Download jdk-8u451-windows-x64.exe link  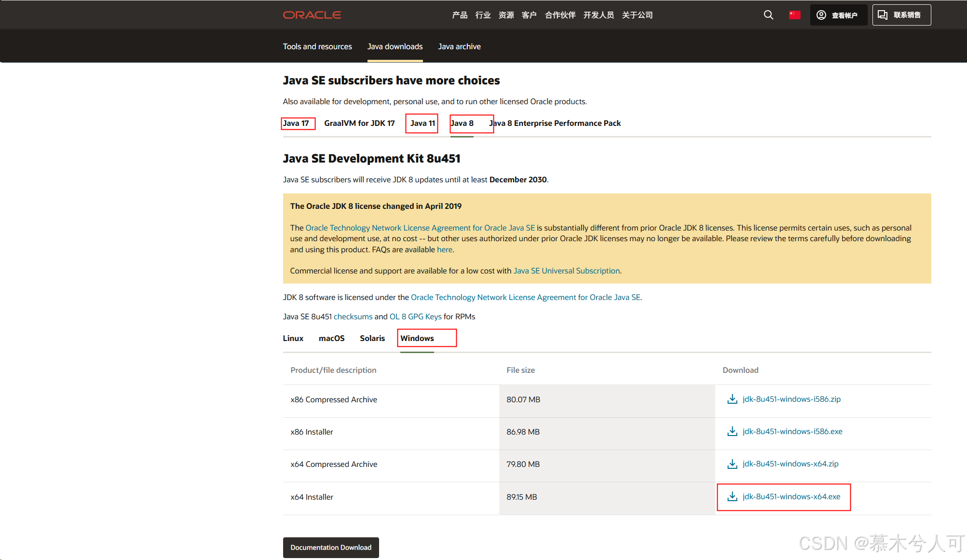point(791,496)
